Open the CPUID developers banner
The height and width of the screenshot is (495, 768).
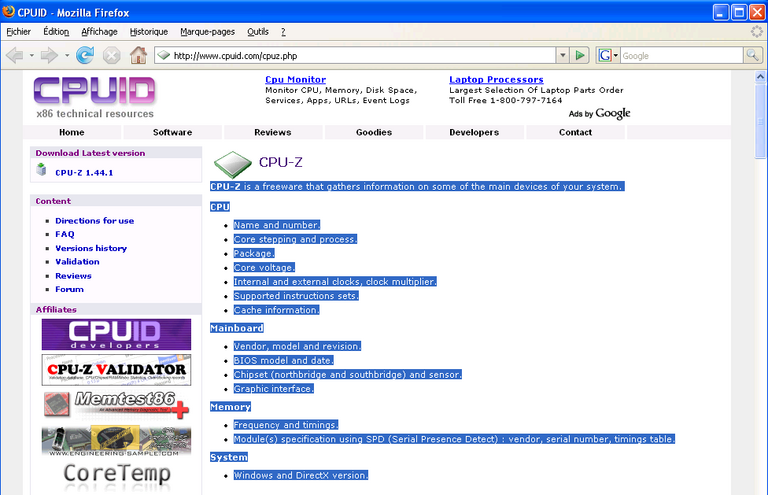(116, 334)
